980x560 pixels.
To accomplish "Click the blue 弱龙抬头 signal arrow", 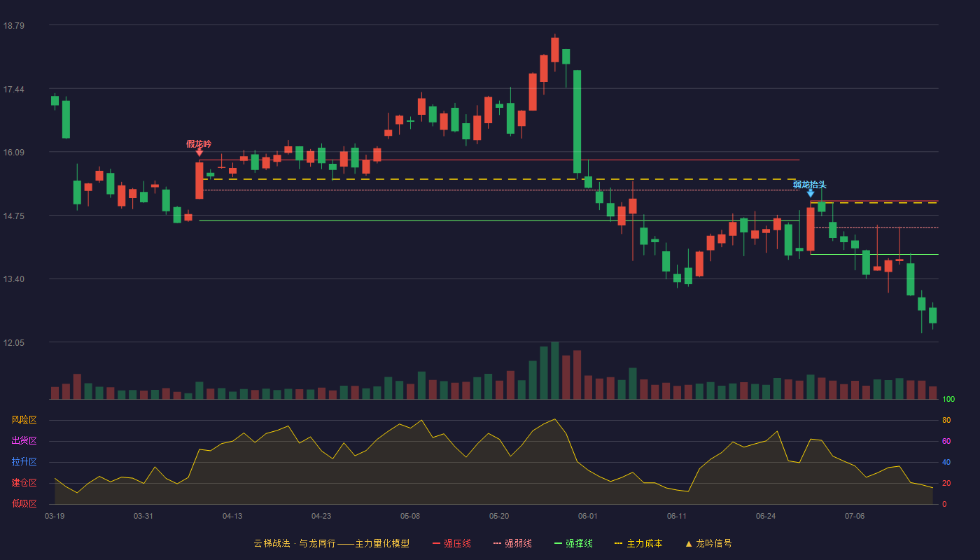I will (x=811, y=193).
